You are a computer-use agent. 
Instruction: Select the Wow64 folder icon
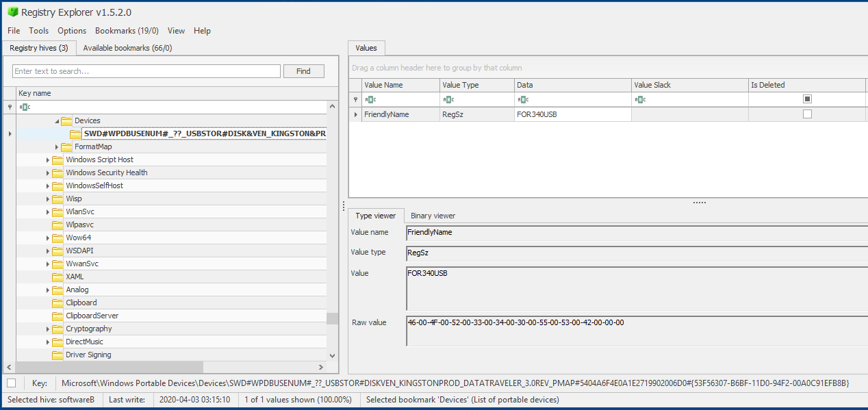click(58, 238)
